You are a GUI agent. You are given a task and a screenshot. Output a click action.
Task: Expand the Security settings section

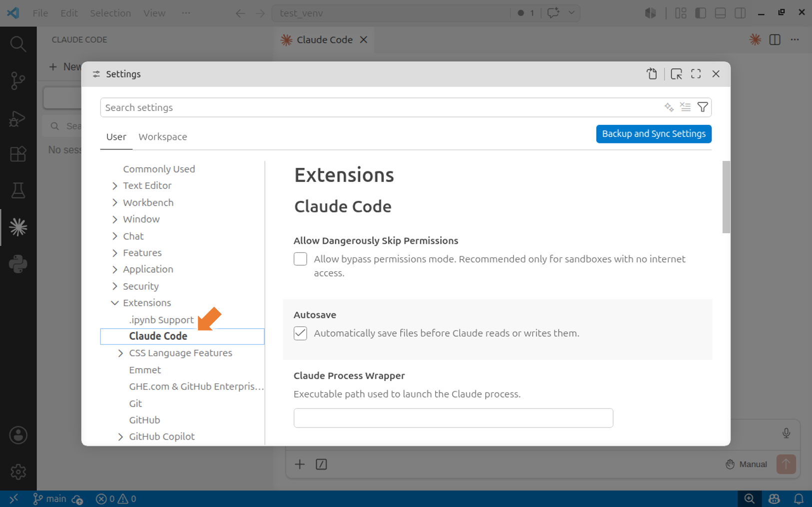(115, 286)
